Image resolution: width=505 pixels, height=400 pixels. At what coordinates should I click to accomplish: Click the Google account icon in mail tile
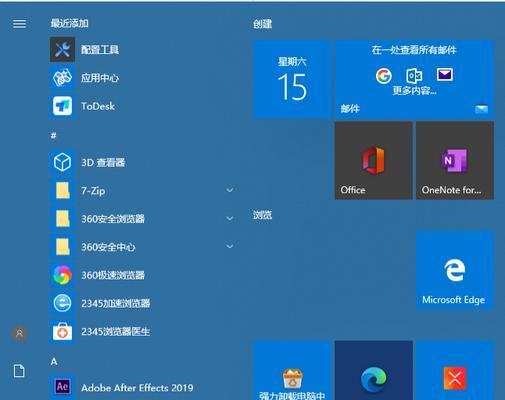pos(384,76)
